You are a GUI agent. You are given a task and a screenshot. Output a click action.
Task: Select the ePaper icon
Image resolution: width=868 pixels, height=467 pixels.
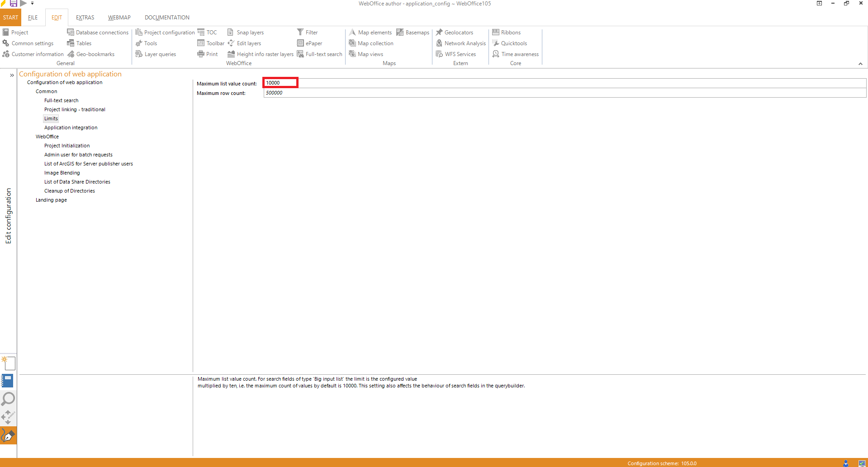pos(310,43)
